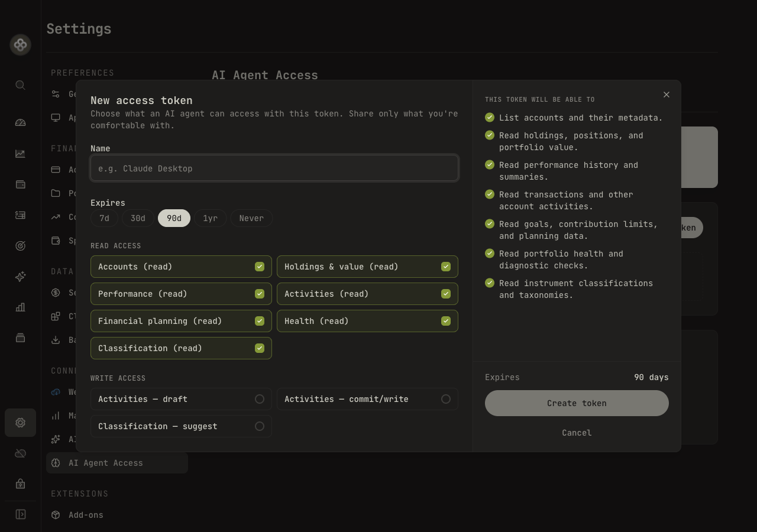Viewport: 757px width, 532px height.
Task: Click 'Read performance history and summaries.' text
Action: point(568,171)
